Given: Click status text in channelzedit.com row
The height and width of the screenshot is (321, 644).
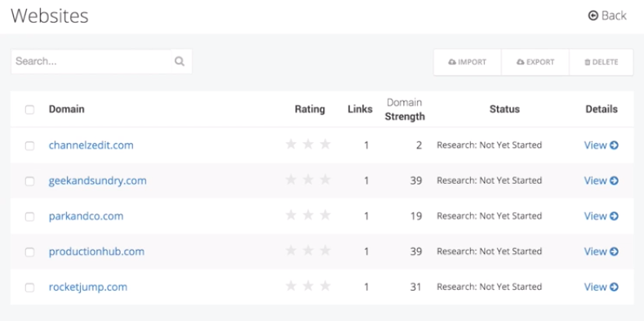Looking at the screenshot, I should 489,145.
